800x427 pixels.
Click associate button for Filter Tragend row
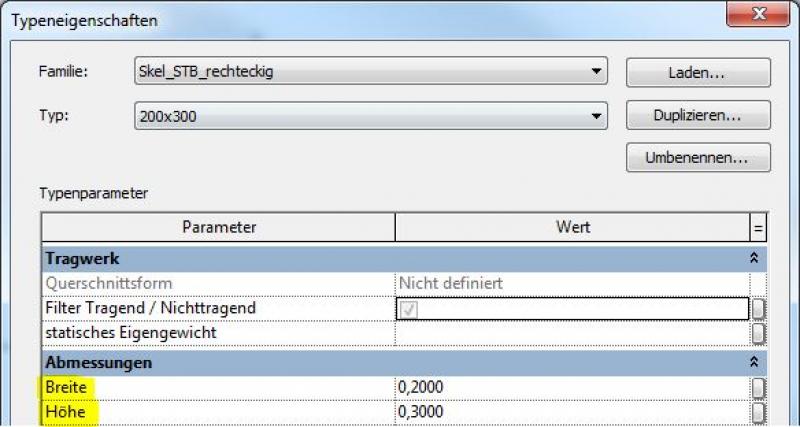[x=758, y=308]
